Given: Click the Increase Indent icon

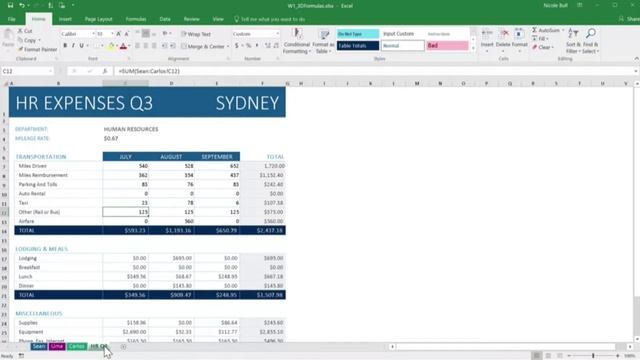Looking at the screenshot, I should pos(173,46).
